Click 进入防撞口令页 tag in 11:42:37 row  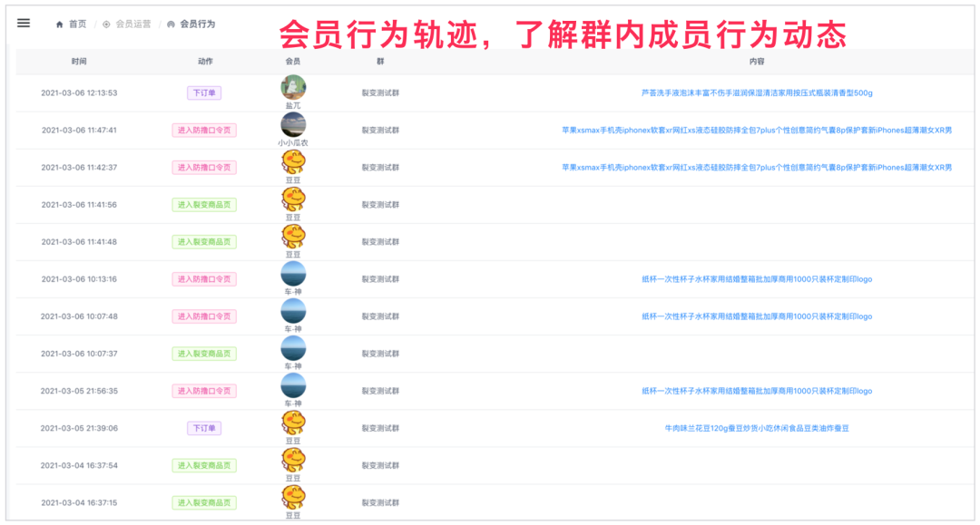[204, 168]
